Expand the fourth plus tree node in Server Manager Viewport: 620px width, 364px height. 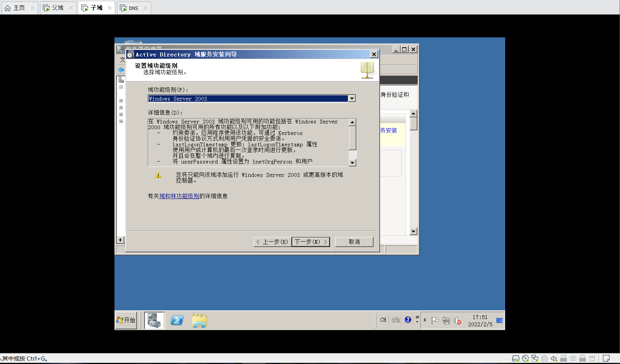tap(121, 122)
